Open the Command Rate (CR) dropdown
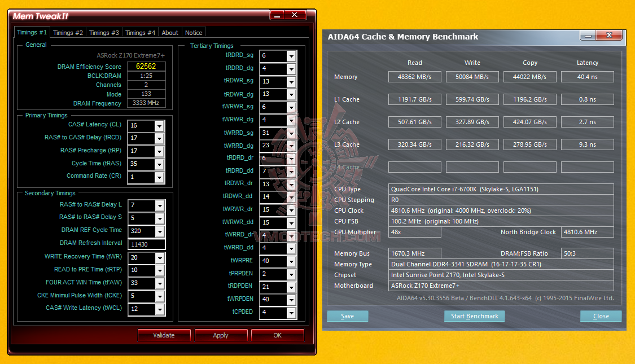 (x=159, y=177)
